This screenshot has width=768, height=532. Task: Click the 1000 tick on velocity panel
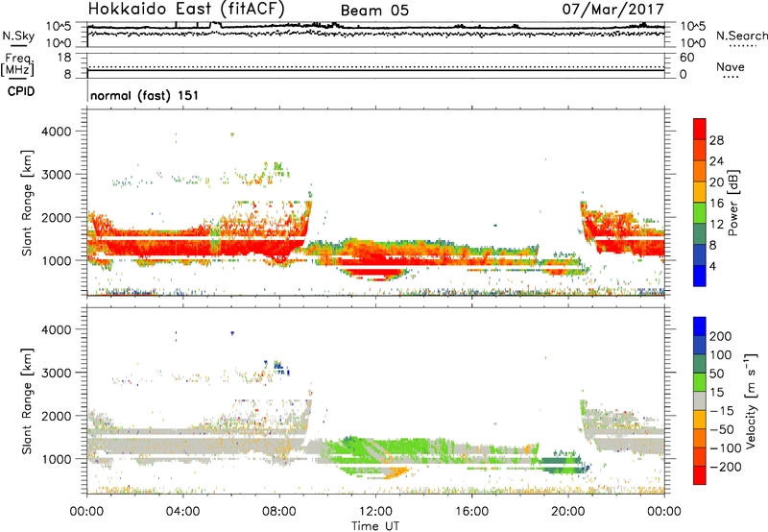(x=57, y=459)
